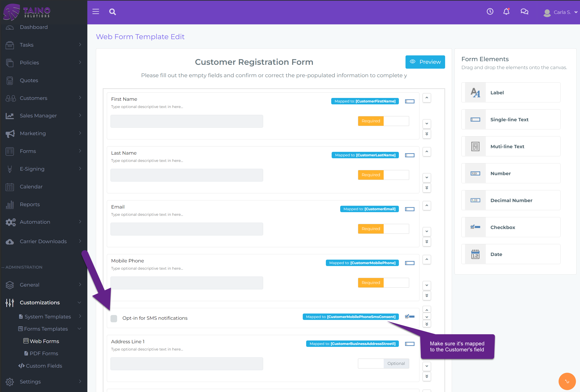580x392 pixels.
Task: Click the First Name input field
Action: [187, 121]
